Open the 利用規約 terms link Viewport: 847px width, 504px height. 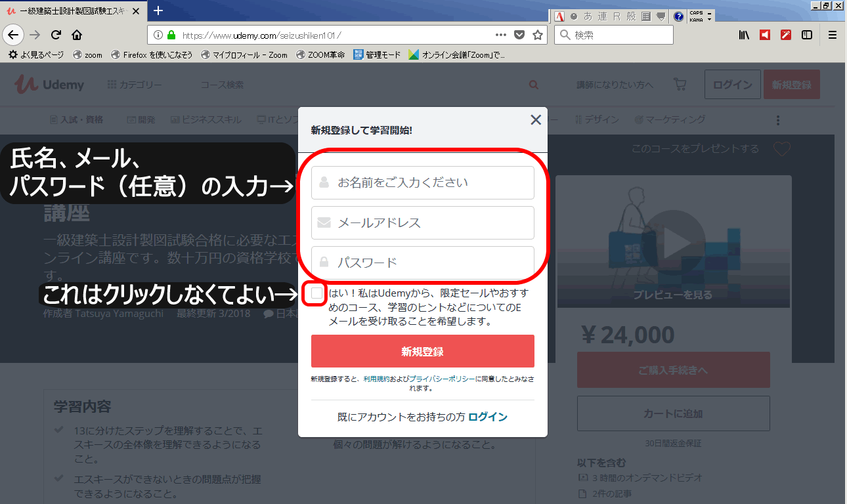(x=376, y=379)
